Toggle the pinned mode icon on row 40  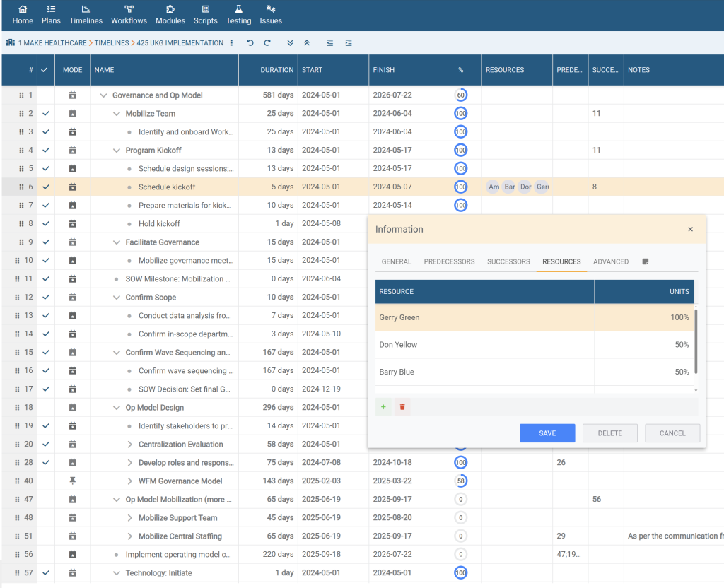pos(72,481)
